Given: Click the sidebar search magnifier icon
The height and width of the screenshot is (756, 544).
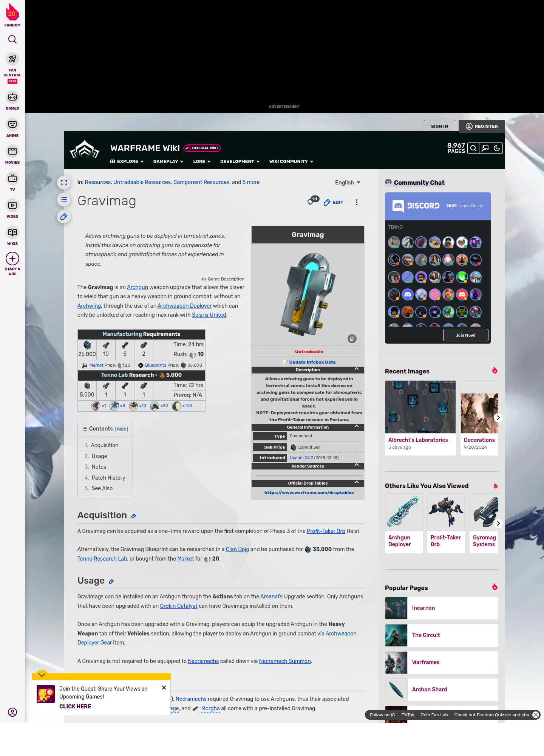Looking at the screenshot, I should click(12, 39).
